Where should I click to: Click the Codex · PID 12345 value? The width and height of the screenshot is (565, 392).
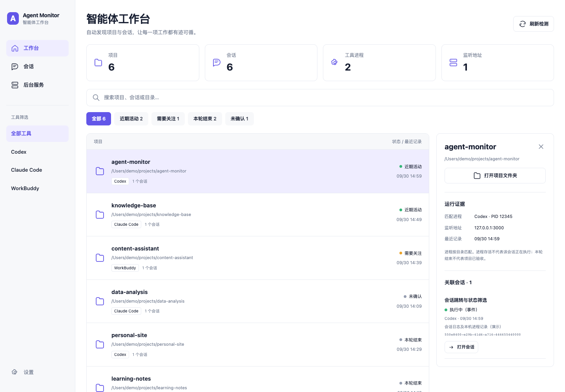(x=493, y=216)
